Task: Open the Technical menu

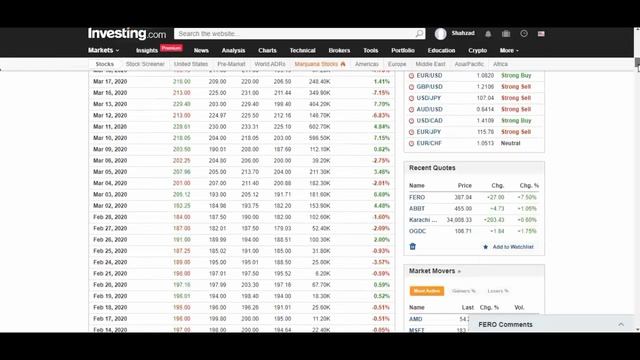Action: (302, 51)
